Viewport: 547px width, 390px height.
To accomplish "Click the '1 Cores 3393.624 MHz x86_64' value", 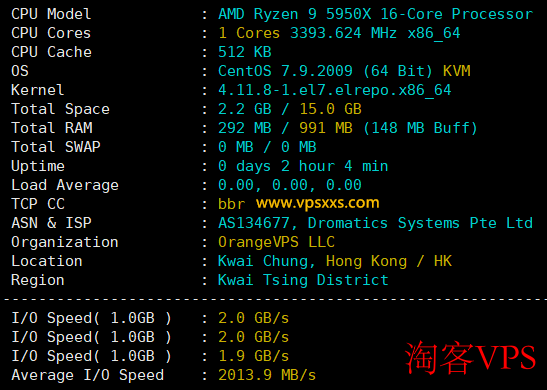I will point(339,33).
